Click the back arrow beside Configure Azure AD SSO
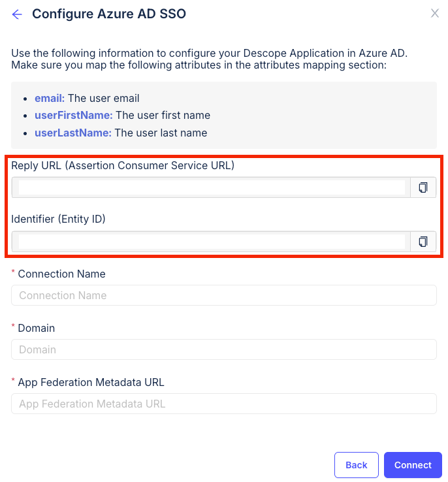The width and height of the screenshot is (448, 482). coord(17,14)
